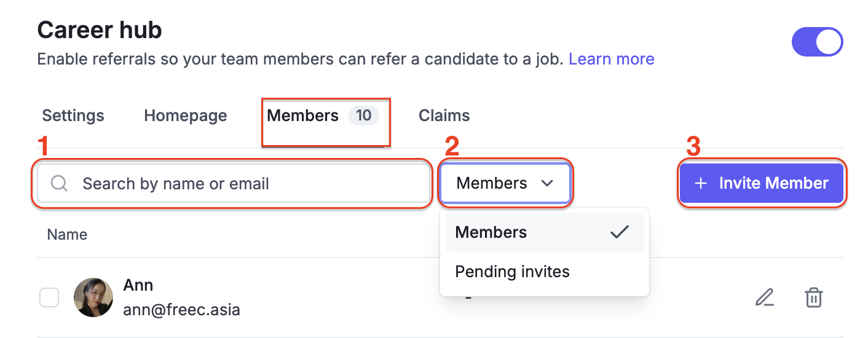868x338 pixels.
Task: Go to the Claims tab
Action: coord(444,116)
